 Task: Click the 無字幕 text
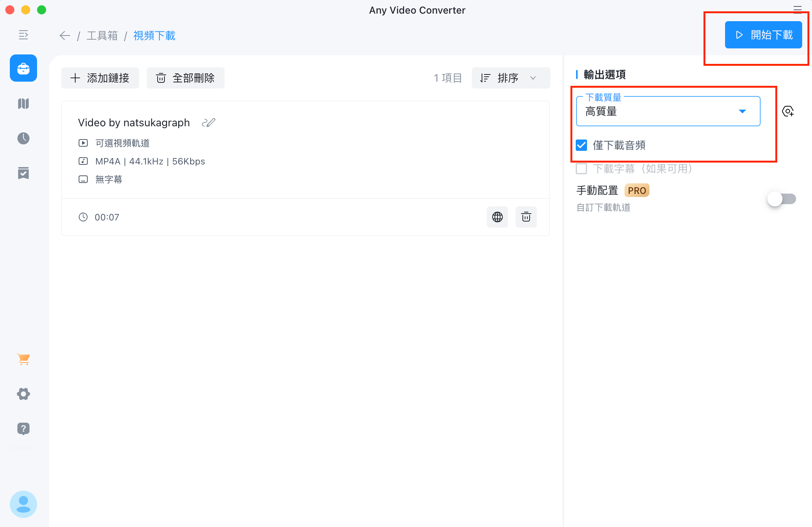(x=109, y=179)
